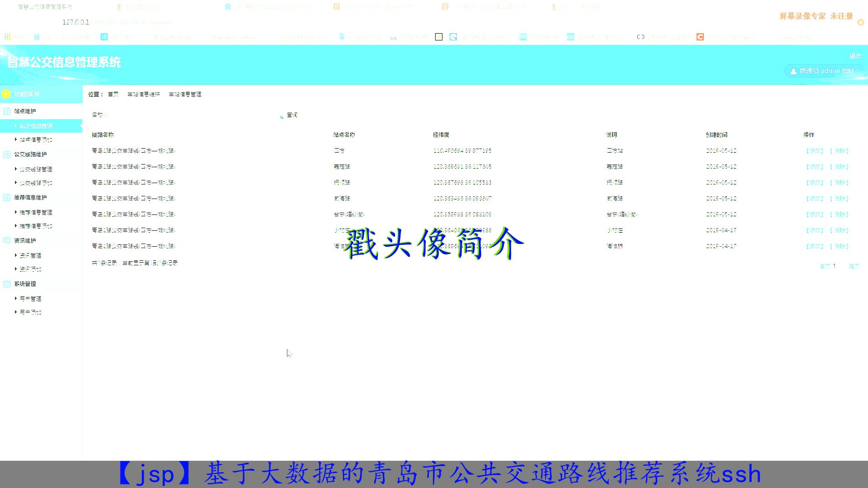The width and height of the screenshot is (868, 488).
Task: Click the orange circle icon below the 屏幕录像专家 text
Action: pyautogui.click(x=861, y=22)
